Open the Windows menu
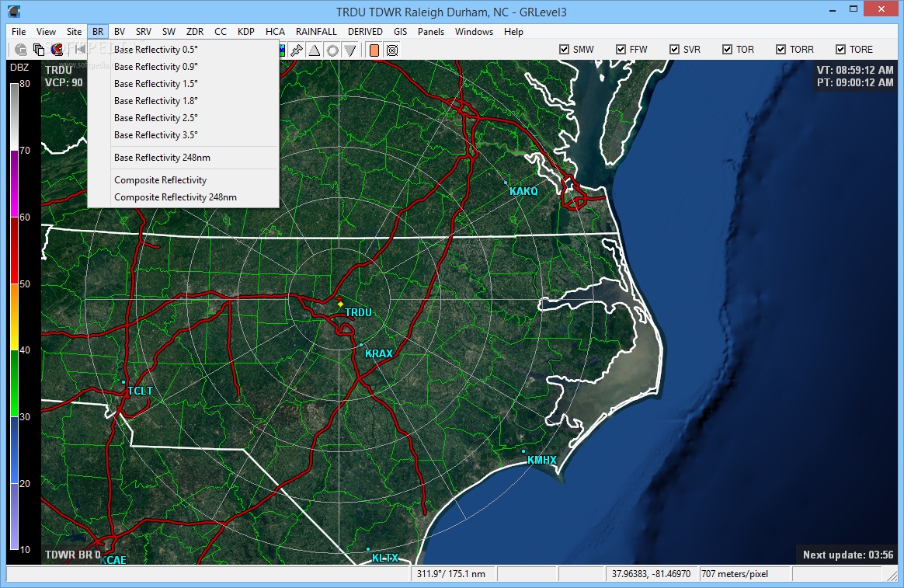Screen dimensions: 904x588 (x=474, y=32)
